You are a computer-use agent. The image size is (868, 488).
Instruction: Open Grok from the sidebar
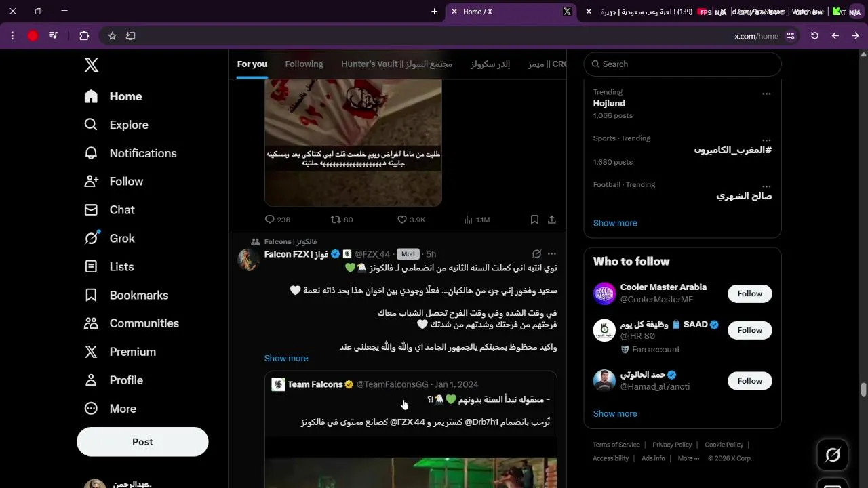click(109, 239)
